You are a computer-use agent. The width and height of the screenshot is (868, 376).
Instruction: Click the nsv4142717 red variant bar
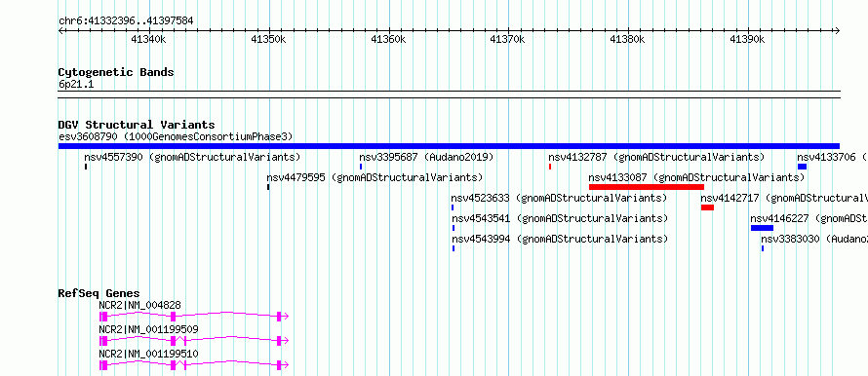[x=707, y=207]
